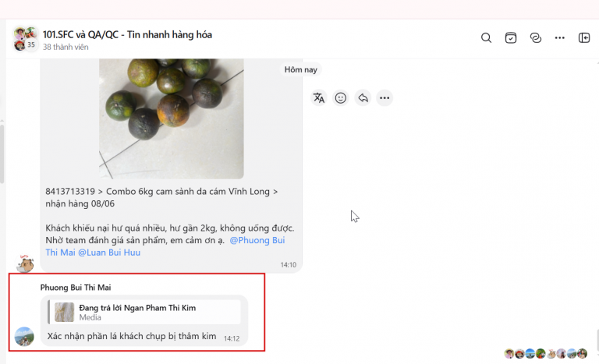
Task: Open the 38 thành viên member list
Action: coord(66,47)
